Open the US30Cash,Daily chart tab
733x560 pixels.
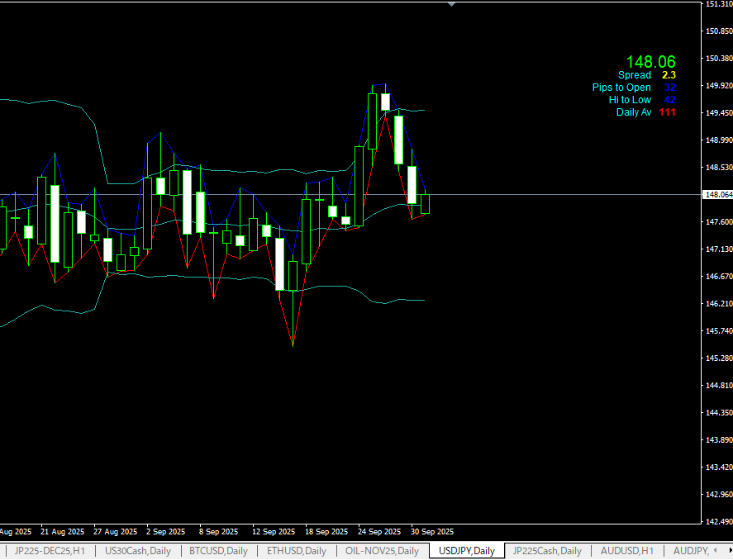tap(138, 551)
